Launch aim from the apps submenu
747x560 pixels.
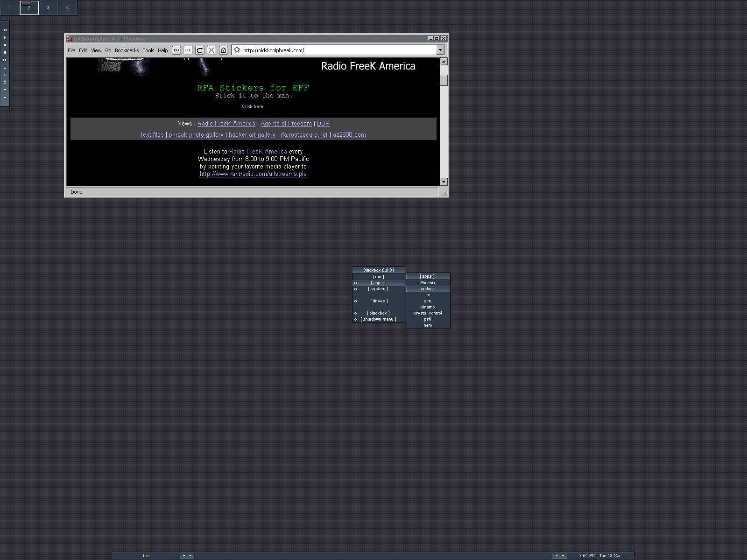428,301
